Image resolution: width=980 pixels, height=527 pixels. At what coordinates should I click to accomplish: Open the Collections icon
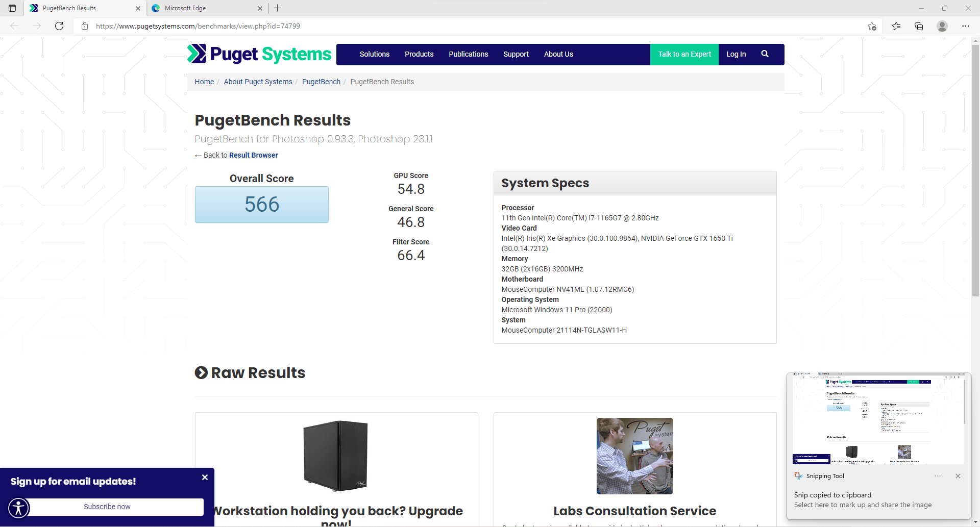click(919, 26)
